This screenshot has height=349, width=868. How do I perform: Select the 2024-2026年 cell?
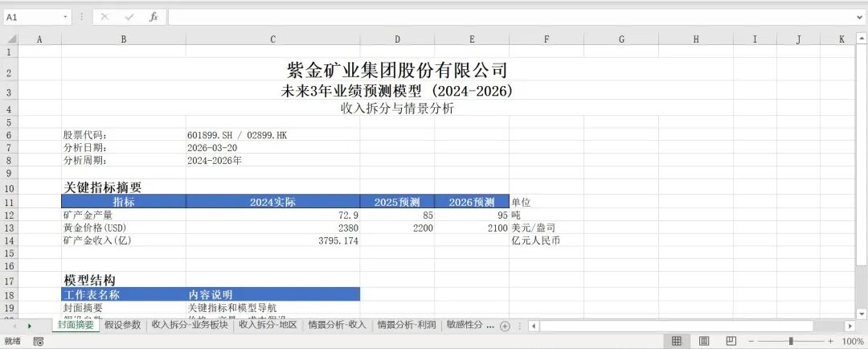273,160
